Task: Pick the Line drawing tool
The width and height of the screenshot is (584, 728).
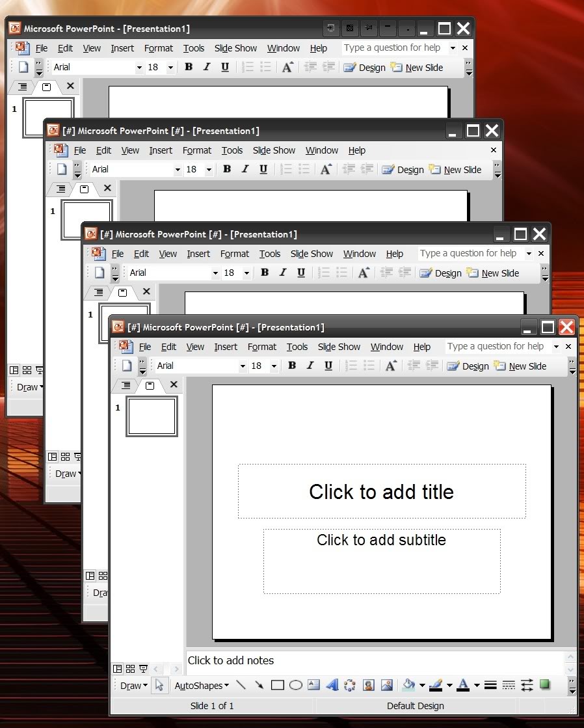Action: click(241, 685)
